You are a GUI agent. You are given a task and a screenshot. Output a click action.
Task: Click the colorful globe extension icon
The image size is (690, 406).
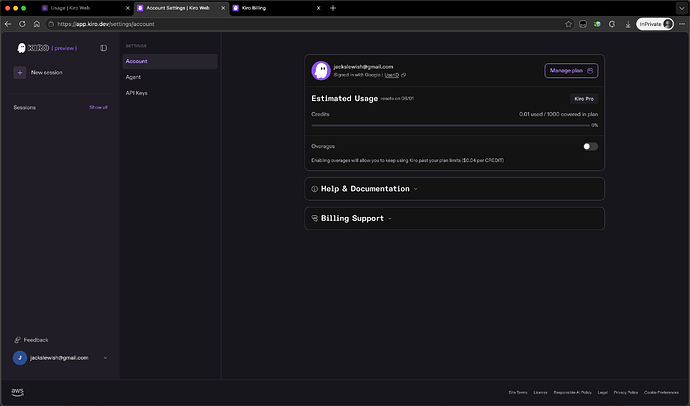pos(597,24)
